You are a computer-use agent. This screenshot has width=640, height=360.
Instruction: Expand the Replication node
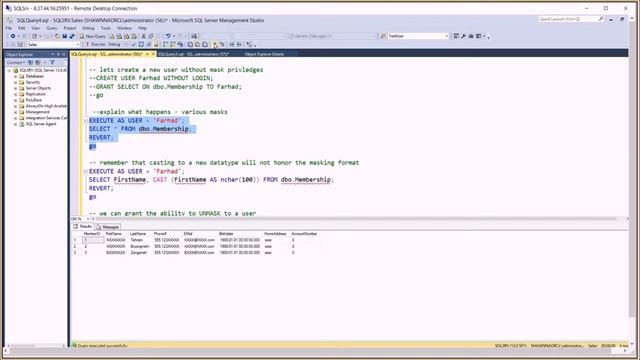(x=16, y=94)
